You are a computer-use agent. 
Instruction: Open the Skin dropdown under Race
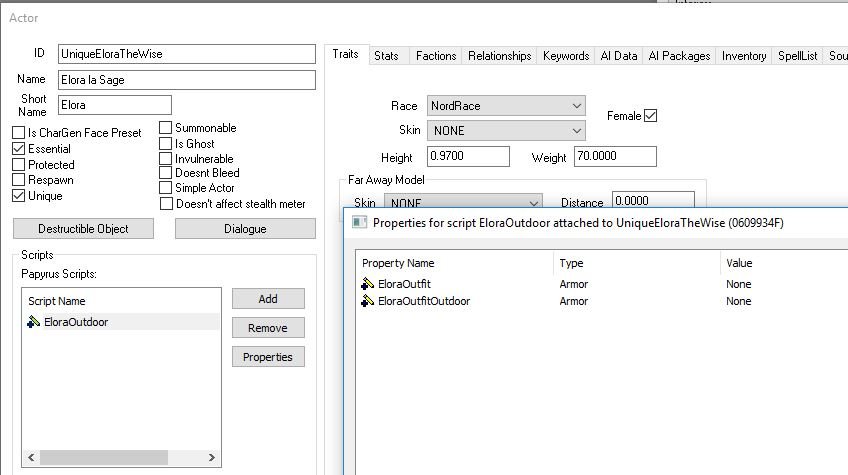pyautogui.click(x=506, y=130)
